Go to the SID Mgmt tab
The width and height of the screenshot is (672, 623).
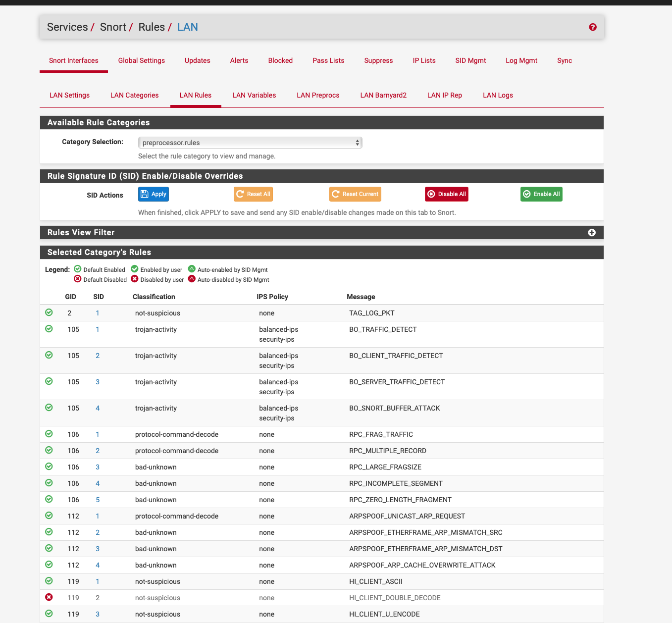tap(470, 60)
